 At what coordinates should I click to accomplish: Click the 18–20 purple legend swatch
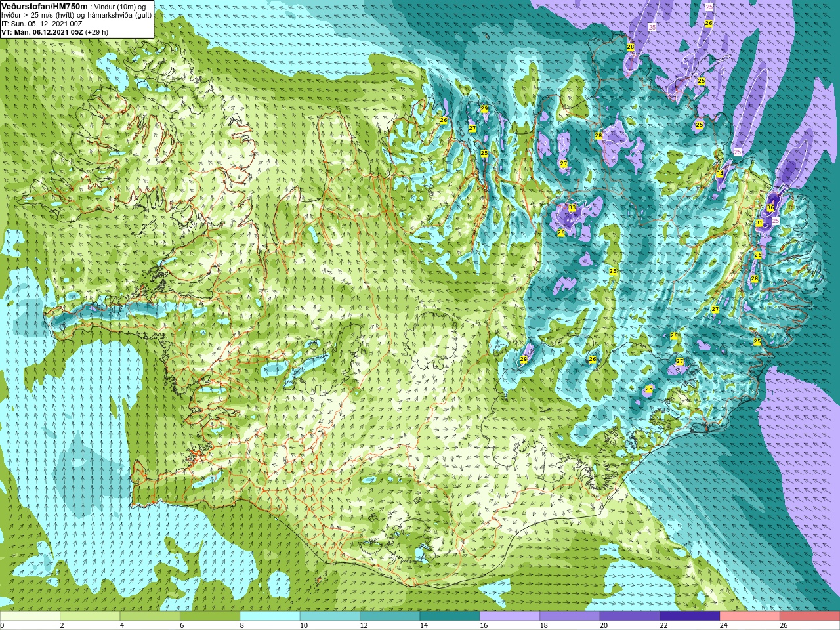(x=570, y=616)
